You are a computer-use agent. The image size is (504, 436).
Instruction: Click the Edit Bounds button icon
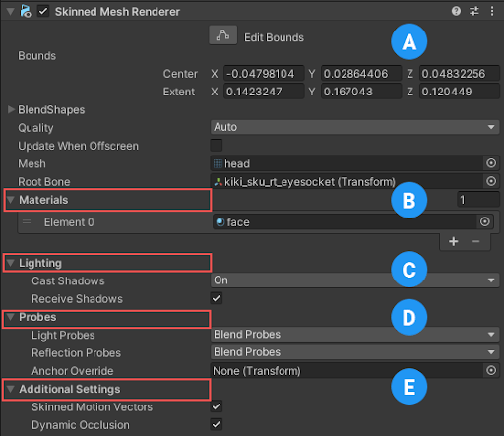[223, 35]
